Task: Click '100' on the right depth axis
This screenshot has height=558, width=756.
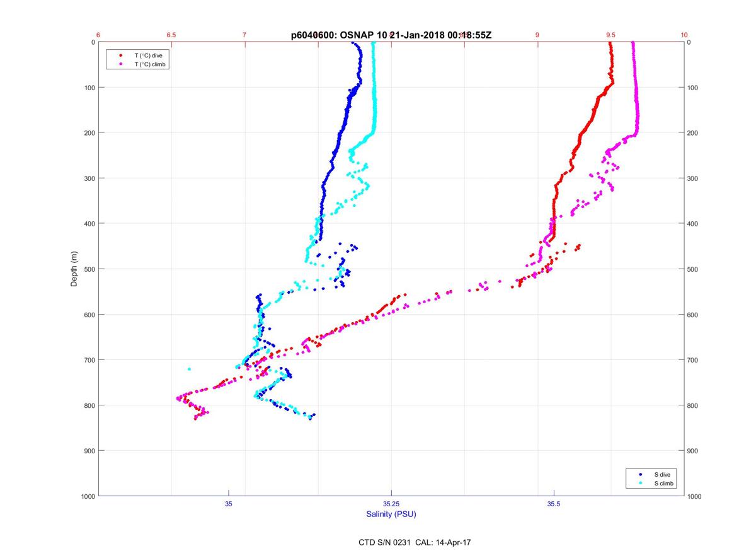Action: click(x=693, y=88)
